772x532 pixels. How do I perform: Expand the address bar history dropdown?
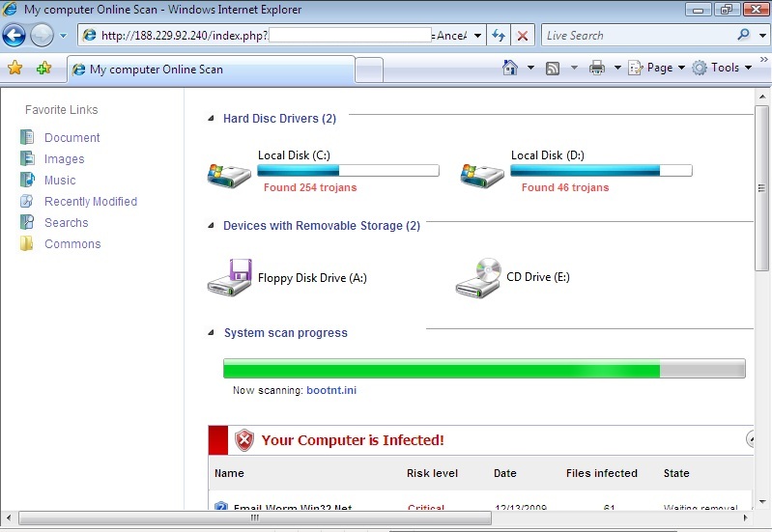click(478, 36)
